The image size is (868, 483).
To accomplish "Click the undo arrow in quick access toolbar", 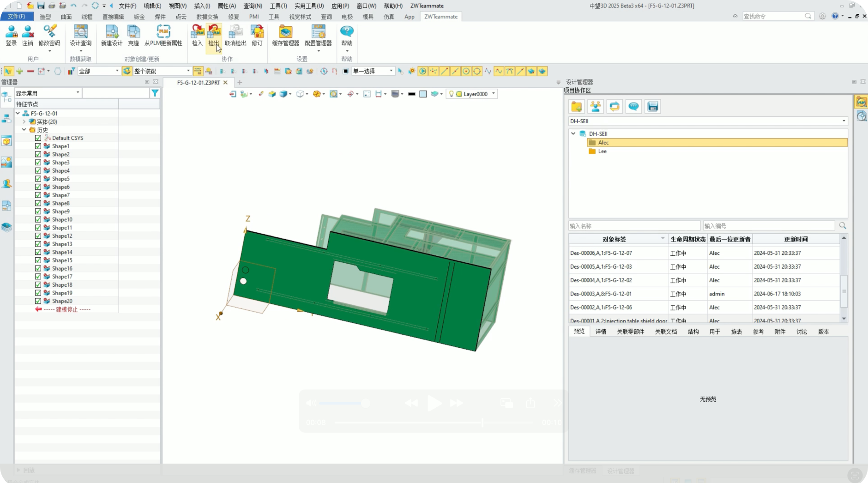I will click(73, 6).
